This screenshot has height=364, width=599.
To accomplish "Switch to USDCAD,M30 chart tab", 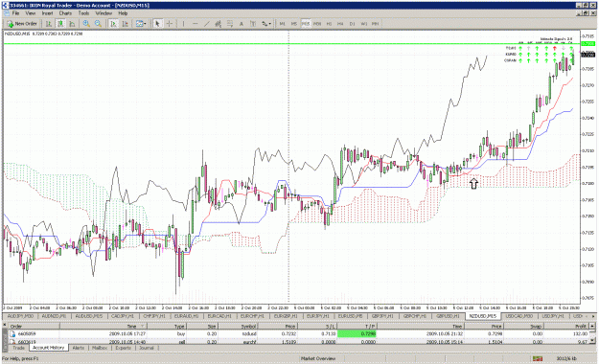I will pos(519,316).
